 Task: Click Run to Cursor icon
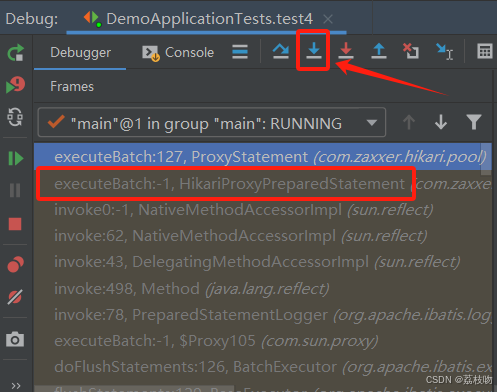click(445, 52)
